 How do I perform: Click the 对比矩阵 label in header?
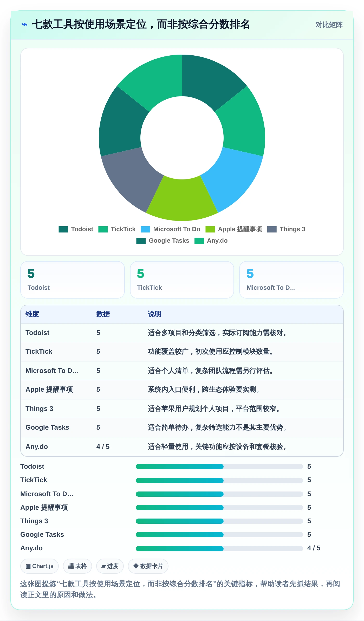tap(329, 25)
